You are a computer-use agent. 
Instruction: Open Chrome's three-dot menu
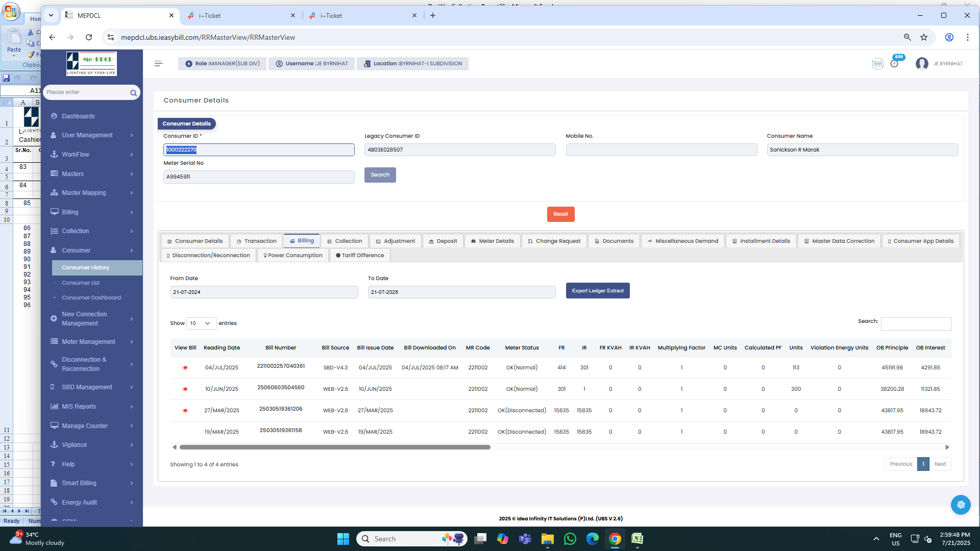coord(968,37)
